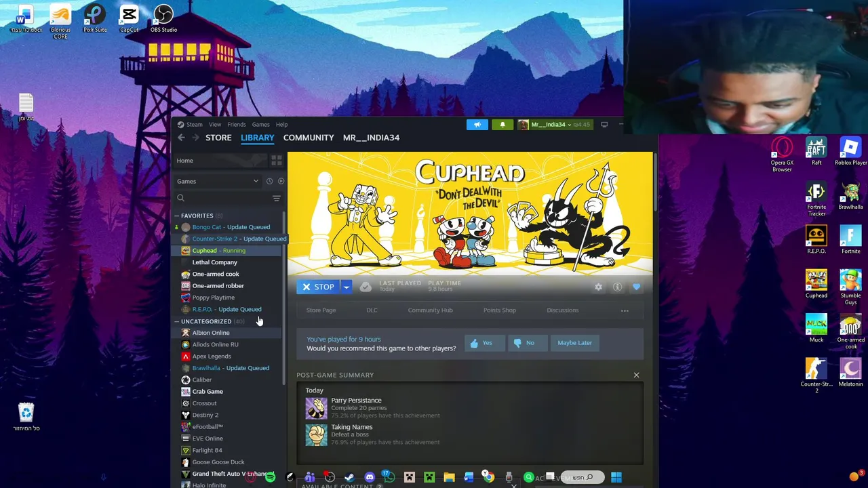Open Opera GX Browser desktop icon
Image resolution: width=868 pixels, height=488 pixels.
tap(782, 155)
